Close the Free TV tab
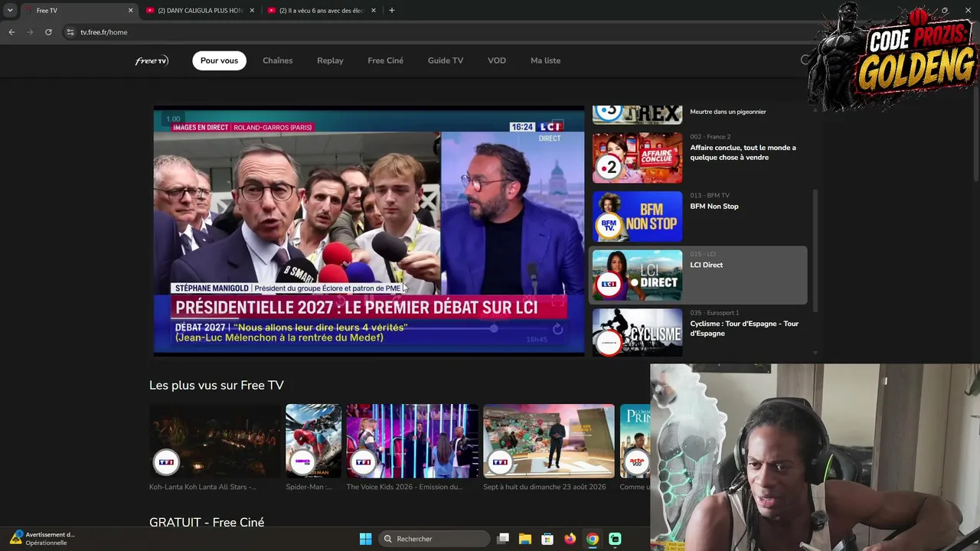The height and width of the screenshot is (551, 980). pos(130,11)
